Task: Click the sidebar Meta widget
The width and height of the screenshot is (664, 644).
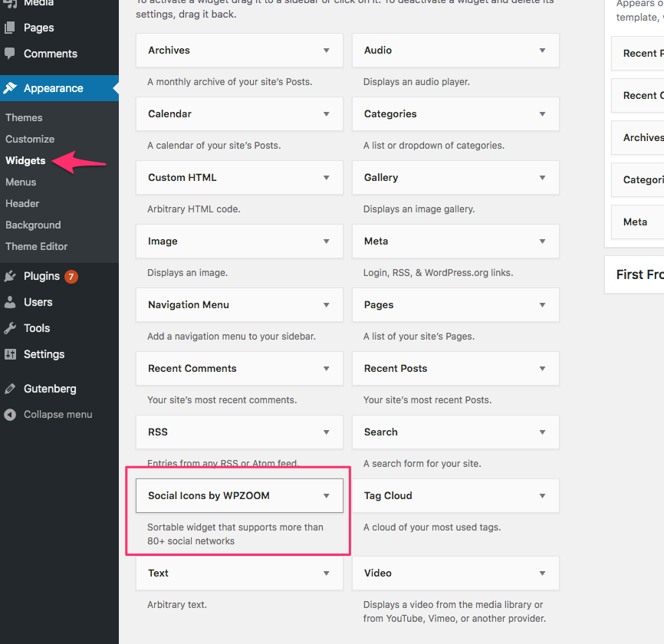Action: pyautogui.click(x=638, y=222)
